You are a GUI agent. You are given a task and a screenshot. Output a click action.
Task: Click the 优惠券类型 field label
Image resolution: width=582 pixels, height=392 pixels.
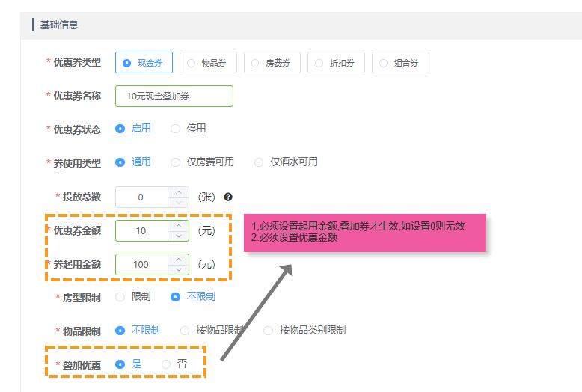(x=77, y=62)
